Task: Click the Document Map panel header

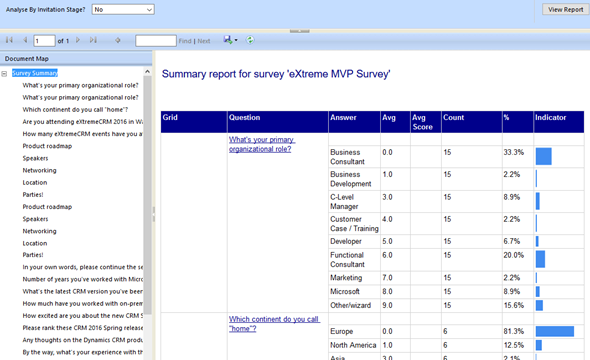Action: coord(76,59)
